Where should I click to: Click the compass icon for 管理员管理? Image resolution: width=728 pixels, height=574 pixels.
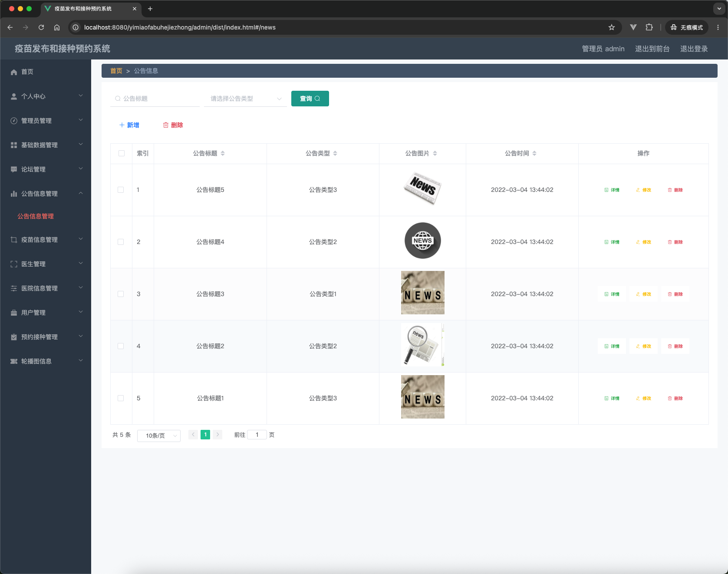pos(14,121)
